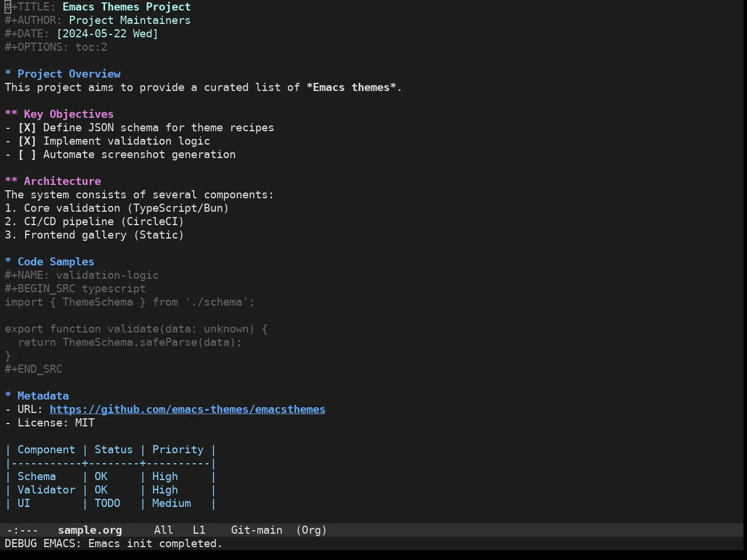Open the github.com emacs-themes link
Screen dimensions: 747x560
187,409
